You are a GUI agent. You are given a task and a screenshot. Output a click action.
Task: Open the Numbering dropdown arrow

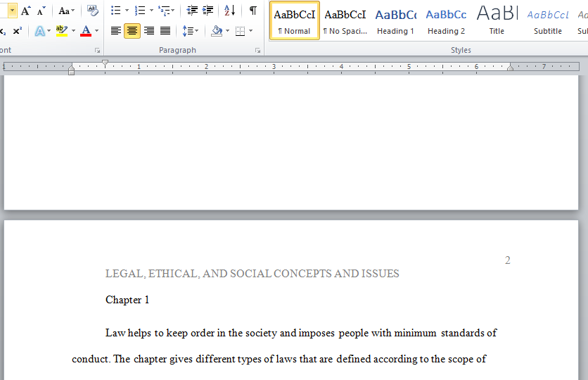pyautogui.click(x=151, y=11)
